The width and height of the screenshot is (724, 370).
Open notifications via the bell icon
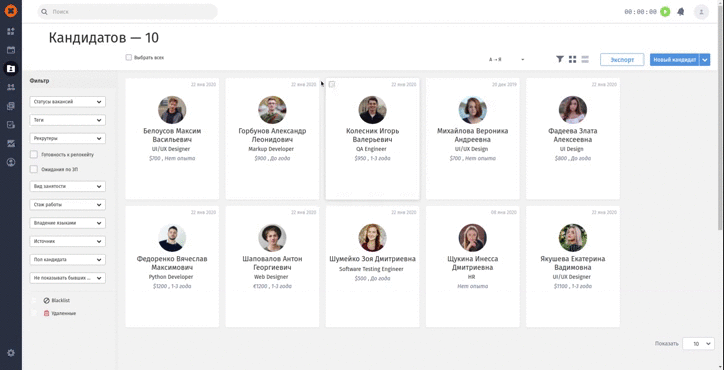pyautogui.click(x=681, y=12)
